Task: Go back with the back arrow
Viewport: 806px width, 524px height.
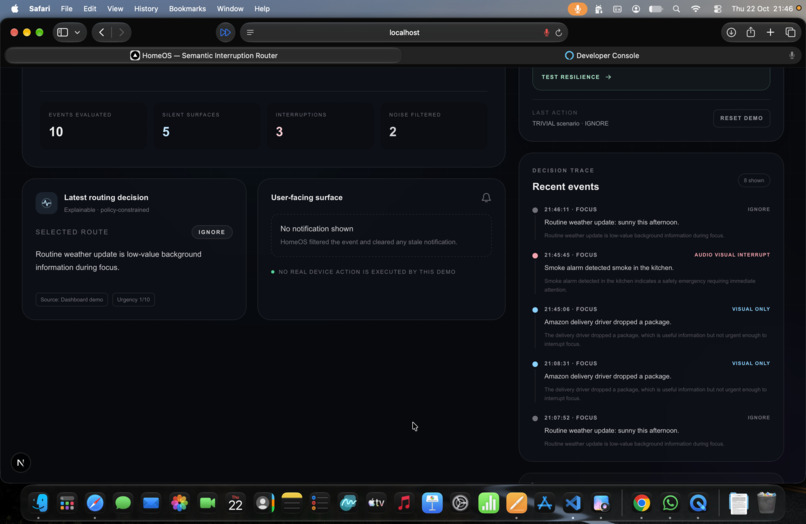Action: [102, 32]
